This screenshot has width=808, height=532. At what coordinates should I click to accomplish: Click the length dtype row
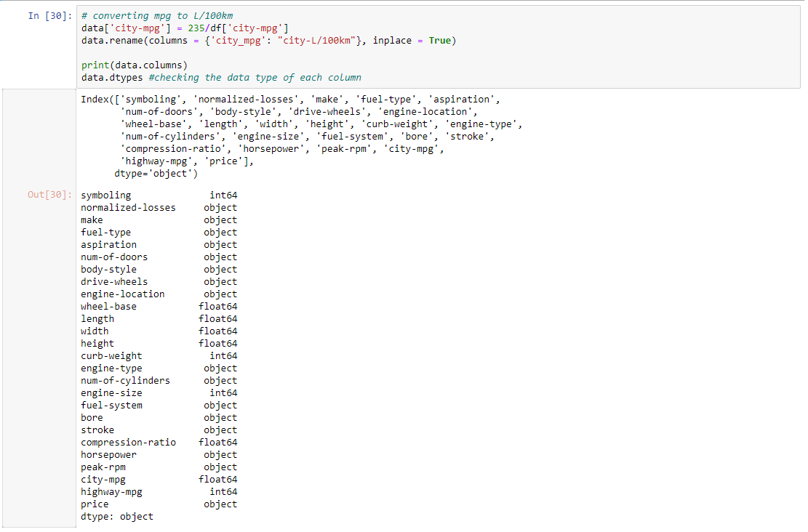click(x=159, y=319)
